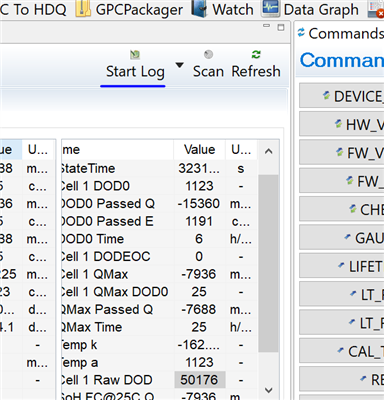
Task: Click the table scroll up arrow
Action: (x=269, y=151)
